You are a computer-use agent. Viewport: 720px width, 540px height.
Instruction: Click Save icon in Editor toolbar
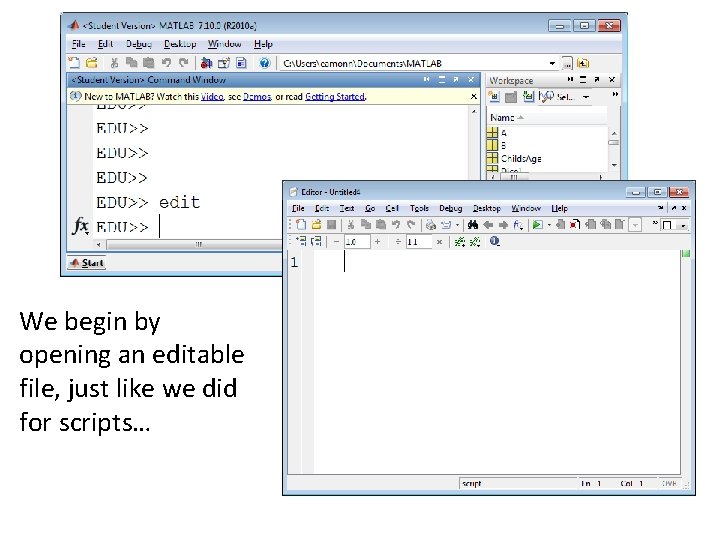click(x=331, y=225)
